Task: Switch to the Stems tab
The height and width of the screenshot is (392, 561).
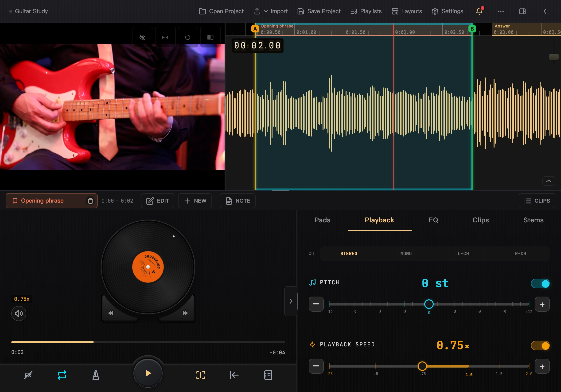Action: pyautogui.click(x=533, y=220)
